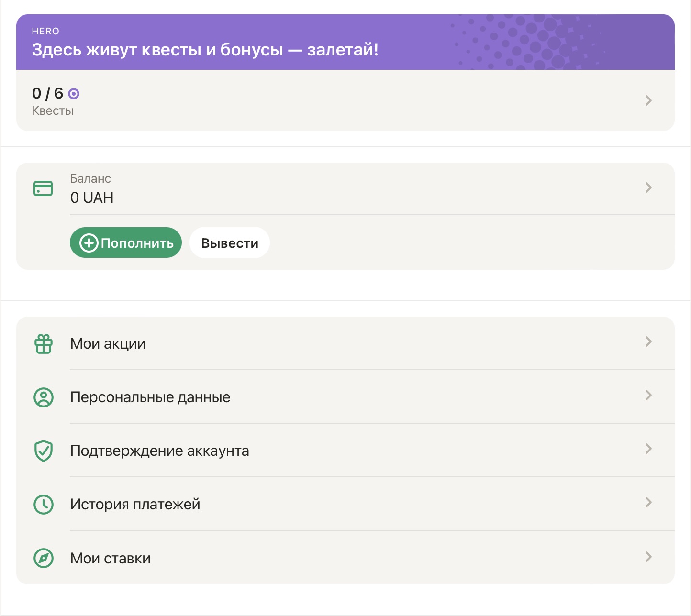Click the balance card icon
This screenshot has height=616, width=691.
click(43, 188)
